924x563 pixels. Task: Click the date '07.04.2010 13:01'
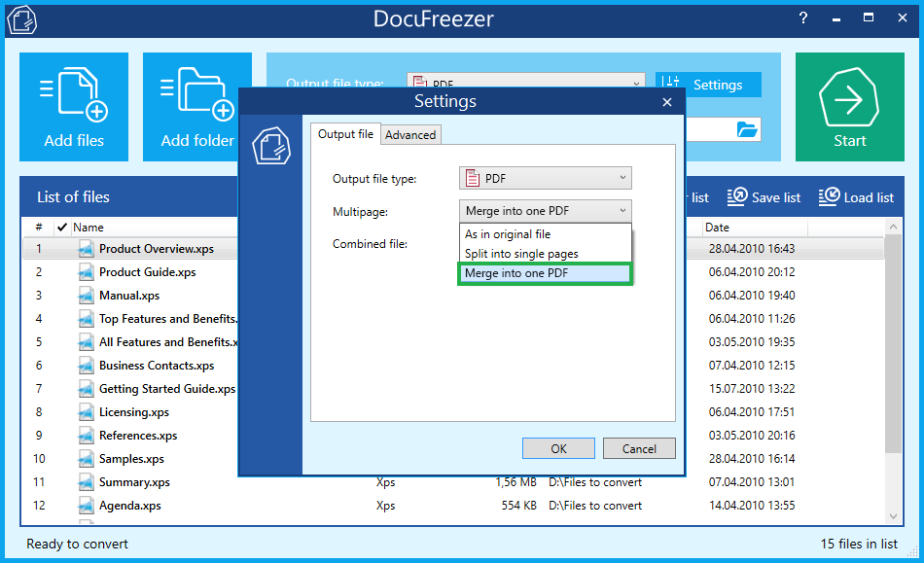(x=752, y=482)
